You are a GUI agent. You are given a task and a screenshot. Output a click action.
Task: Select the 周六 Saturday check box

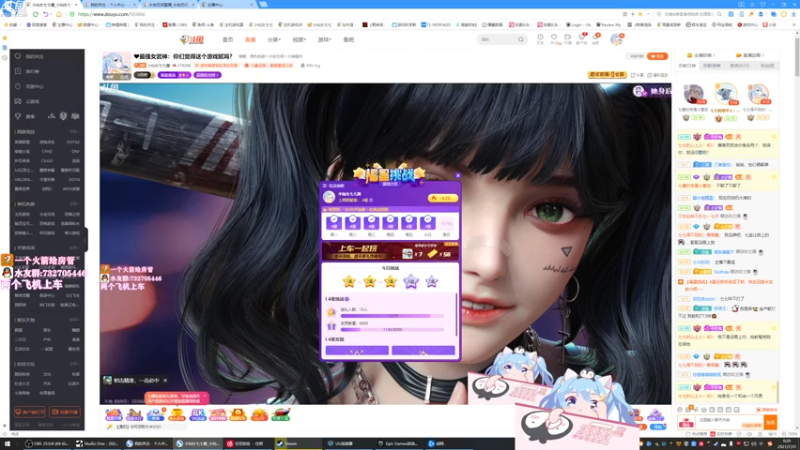(x=428, y=223)
